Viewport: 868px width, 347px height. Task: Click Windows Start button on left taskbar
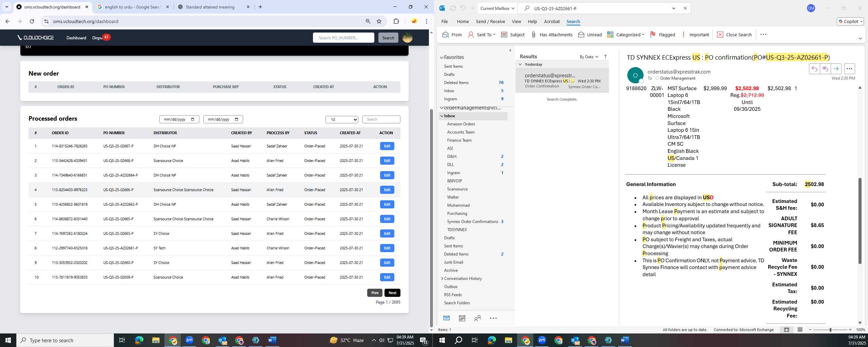pyautogui.click(x=8, y=340)
